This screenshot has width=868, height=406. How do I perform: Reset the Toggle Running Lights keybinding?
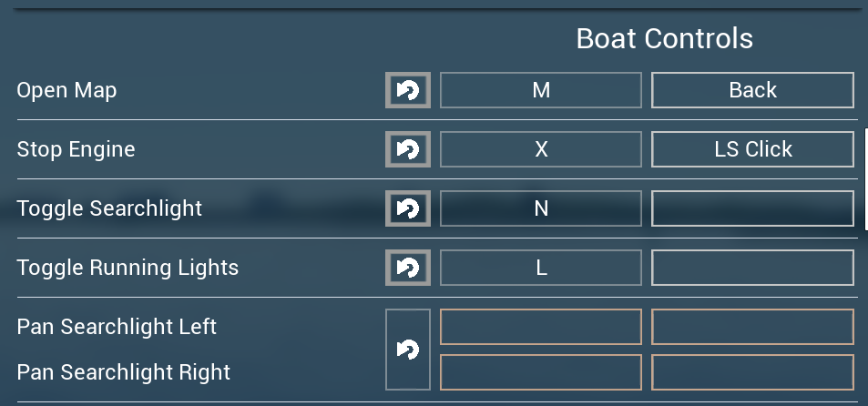(x=407, y=268)
